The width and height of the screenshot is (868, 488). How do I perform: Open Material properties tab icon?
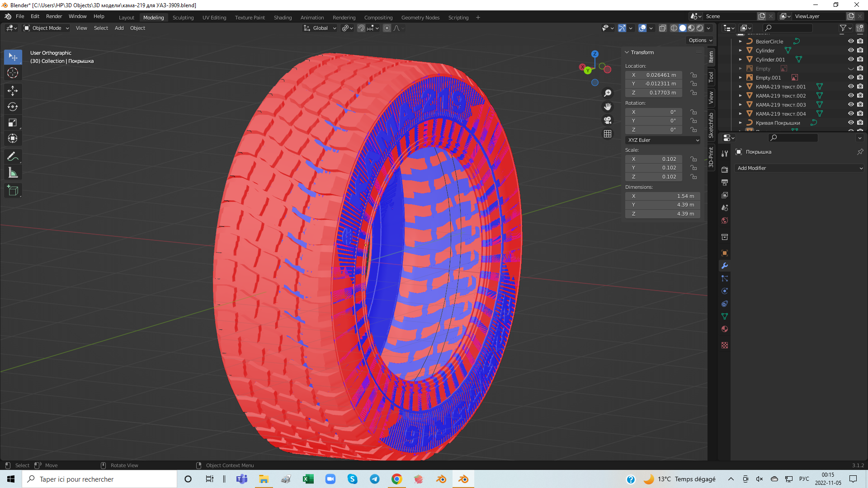coord(725,329)
